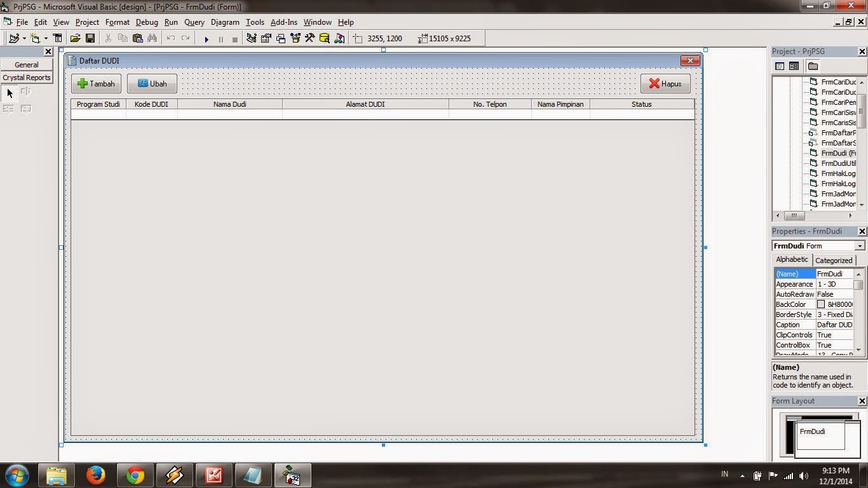This screenshot has height=488, width=868.
Task: Select the Crystal Reports toolbox tab
Action: tap(27, 78)
